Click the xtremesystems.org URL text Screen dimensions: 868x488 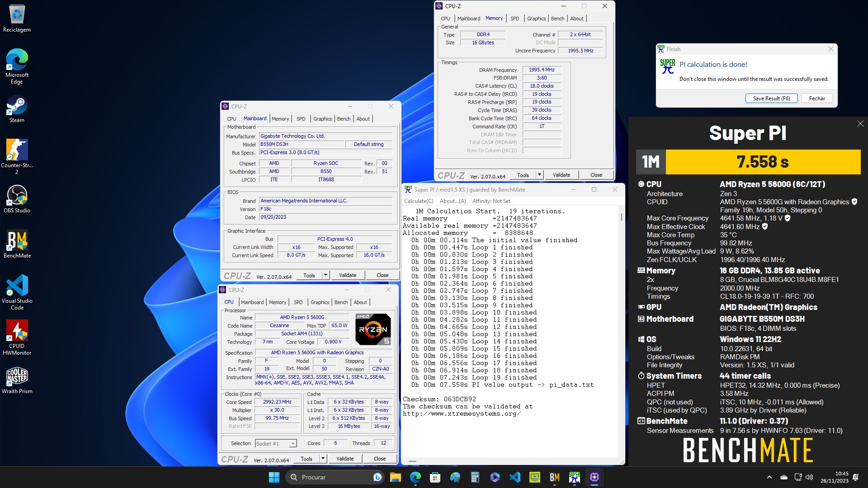click(x=462, y=414)
